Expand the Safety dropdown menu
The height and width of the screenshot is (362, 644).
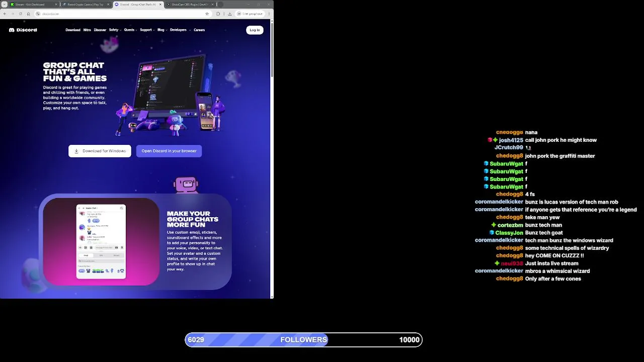(115, 30)
